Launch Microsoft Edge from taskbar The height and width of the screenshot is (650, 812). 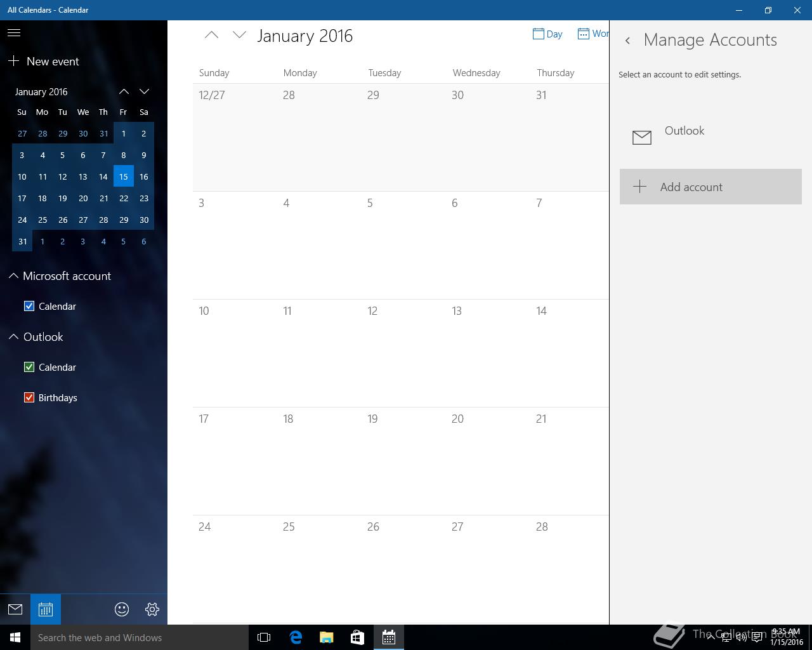point(296,637)
